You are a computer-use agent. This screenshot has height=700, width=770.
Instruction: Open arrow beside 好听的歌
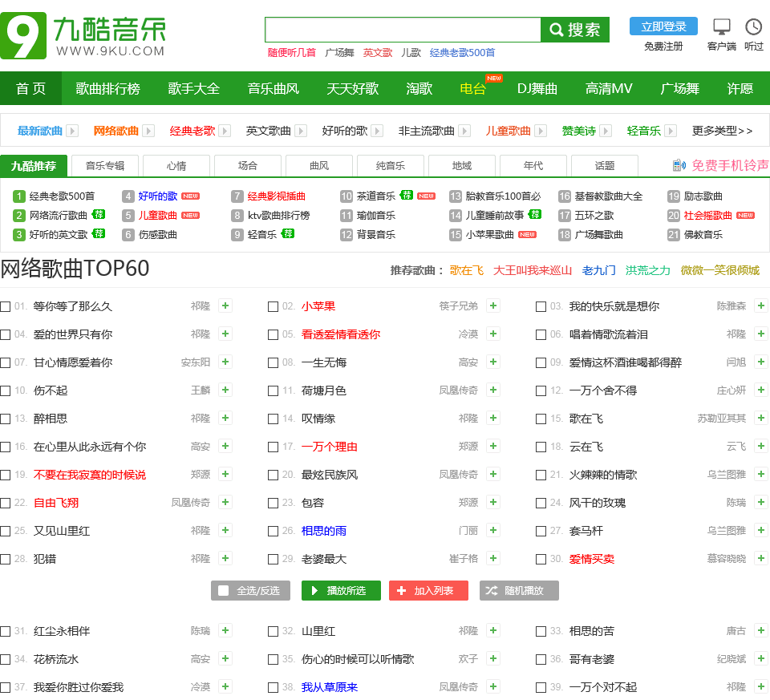point(377,131)
